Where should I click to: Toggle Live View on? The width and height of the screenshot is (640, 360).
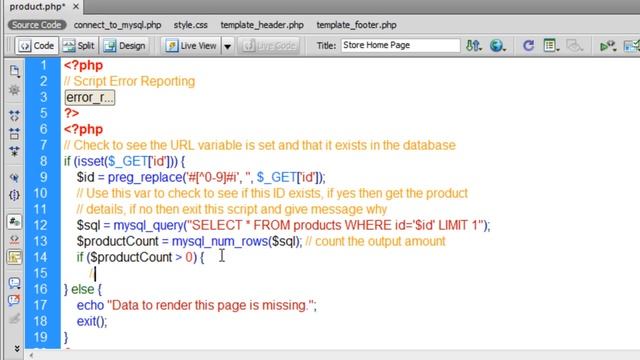click(x=191, y=46)
